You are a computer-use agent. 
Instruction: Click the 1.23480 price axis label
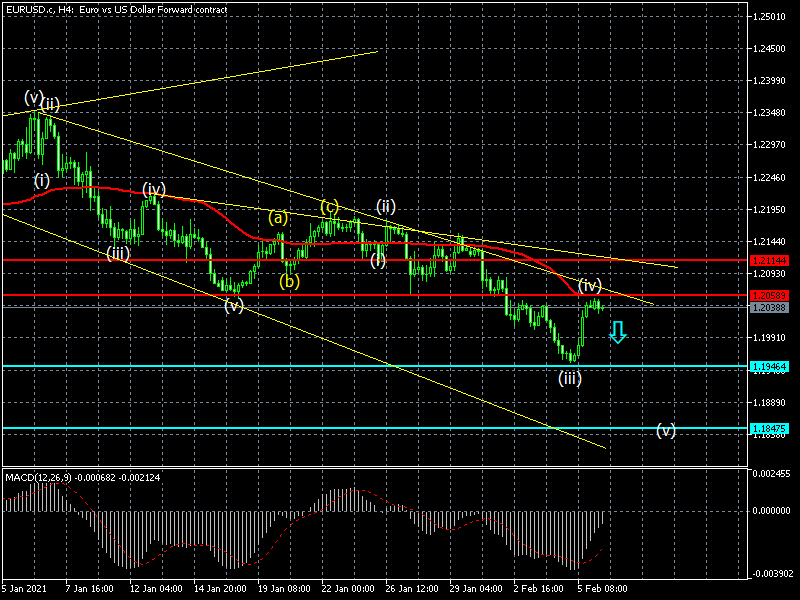(769, 113)
